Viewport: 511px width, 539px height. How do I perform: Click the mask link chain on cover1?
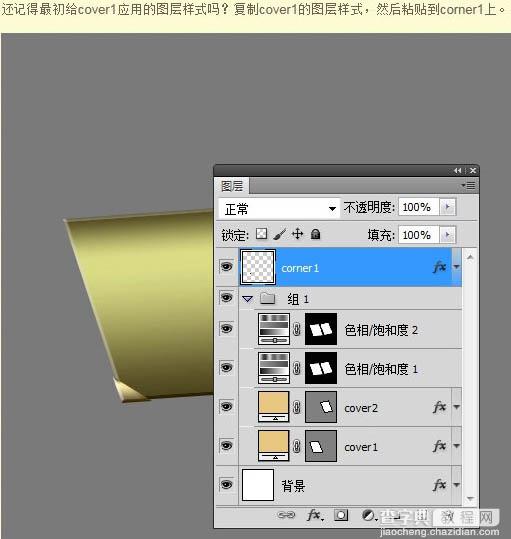coord(297,446)
